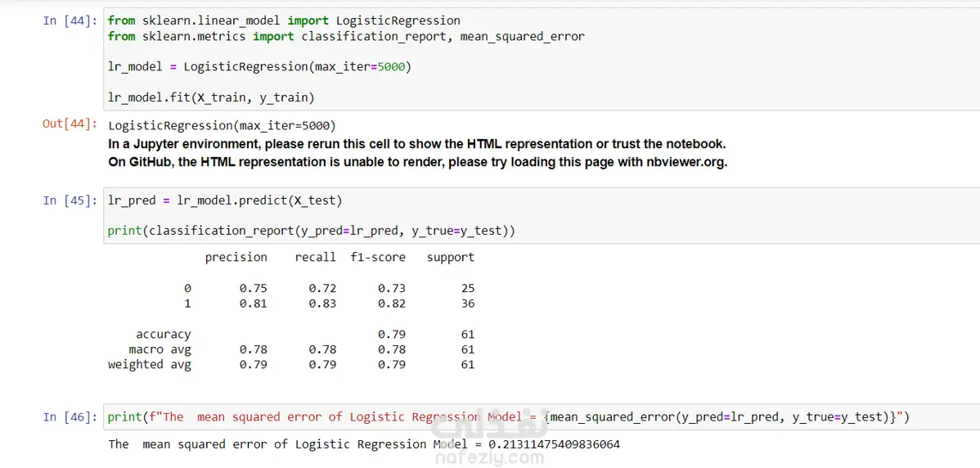This screenshot has height=468, width=980.
Task: Click the precision column header
Action: click(236, 257)
